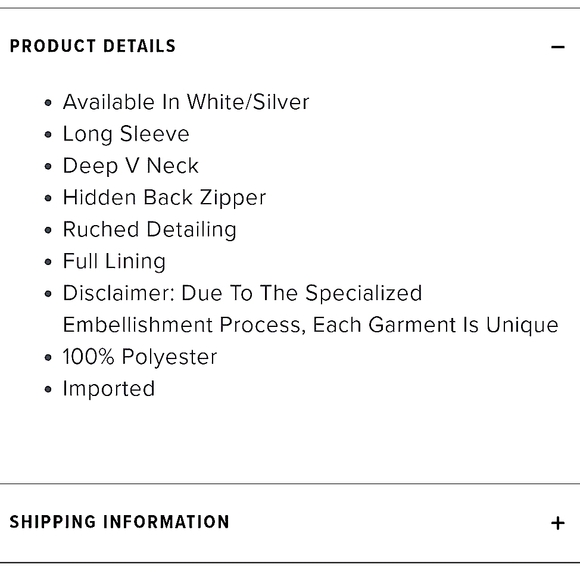Click the Imported list item
Screen dimensions: 580x580
109,388
